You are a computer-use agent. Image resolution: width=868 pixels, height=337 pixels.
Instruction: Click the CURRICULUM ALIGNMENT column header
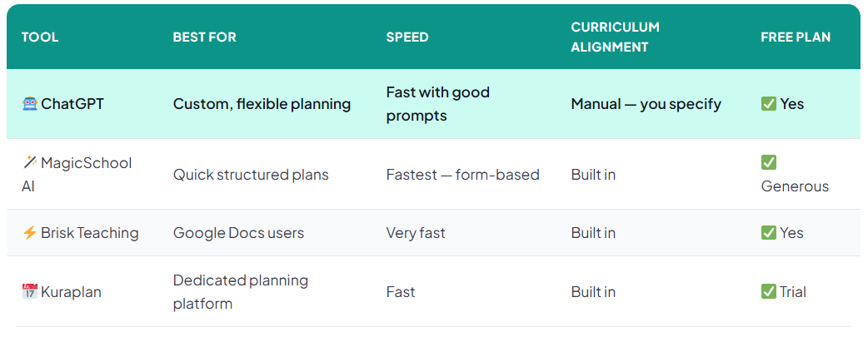coord(615,37)
